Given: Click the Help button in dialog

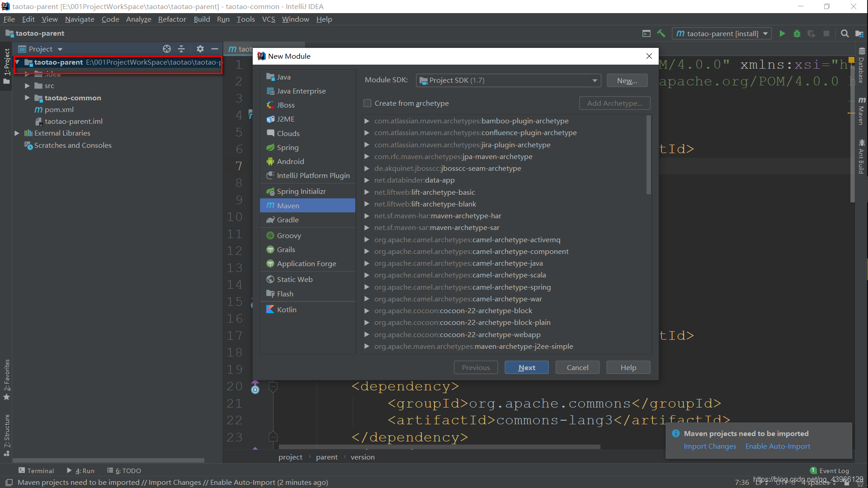Looking at the screenshot, I should click(x=628, y=367).
